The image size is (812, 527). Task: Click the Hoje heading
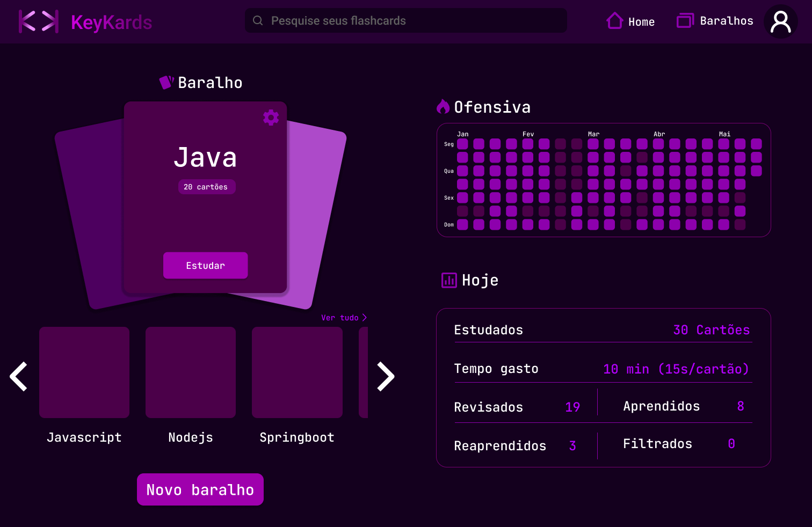point(480,280)
